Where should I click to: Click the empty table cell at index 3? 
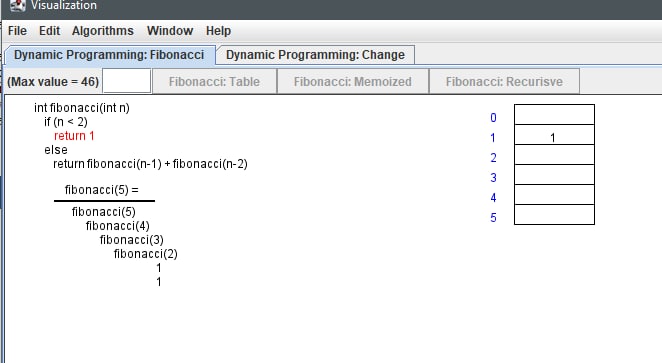tap(554, 174)
